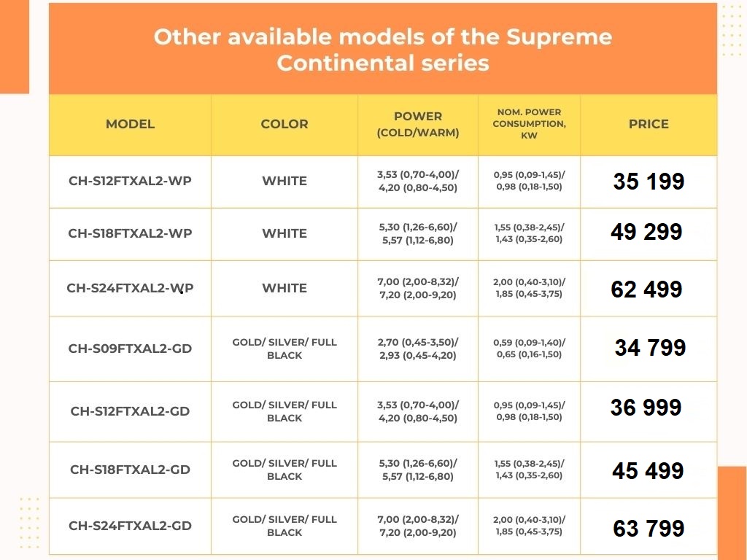The height and width of the screenshot is (560, 747).
Task: Select the 34 799 price
Action: [650, 348]
